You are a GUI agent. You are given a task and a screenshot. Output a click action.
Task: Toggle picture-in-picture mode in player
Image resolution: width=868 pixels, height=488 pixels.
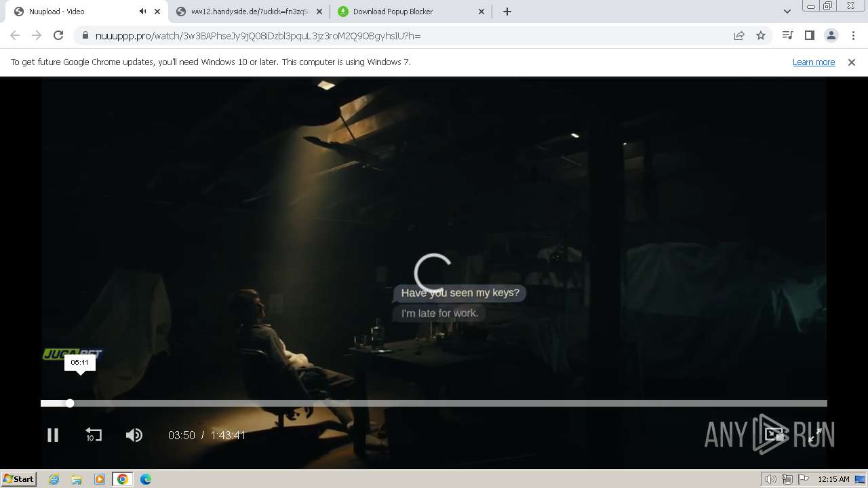click(775, 435)
